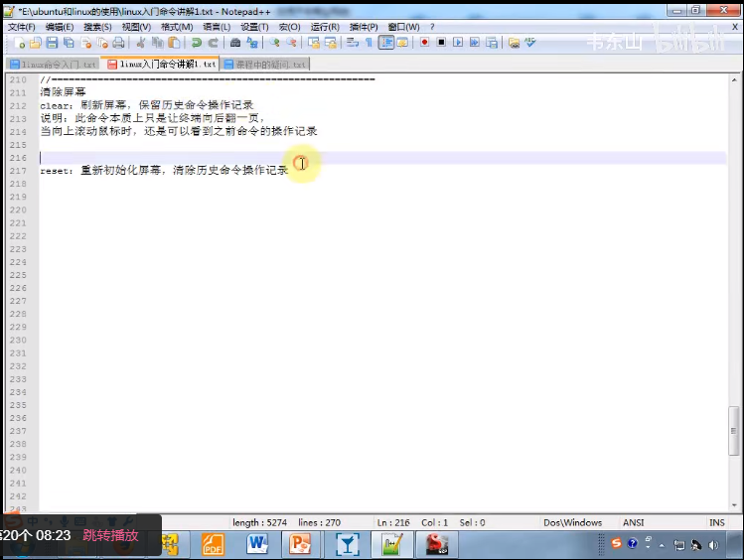Click the User Defined Language icon
This screenshot has width=744, height=560.
pyautogui.click(x=402, y=43)
